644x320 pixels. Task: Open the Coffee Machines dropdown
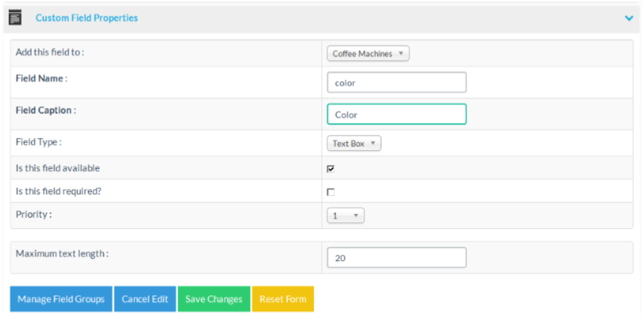click(368, 54)
